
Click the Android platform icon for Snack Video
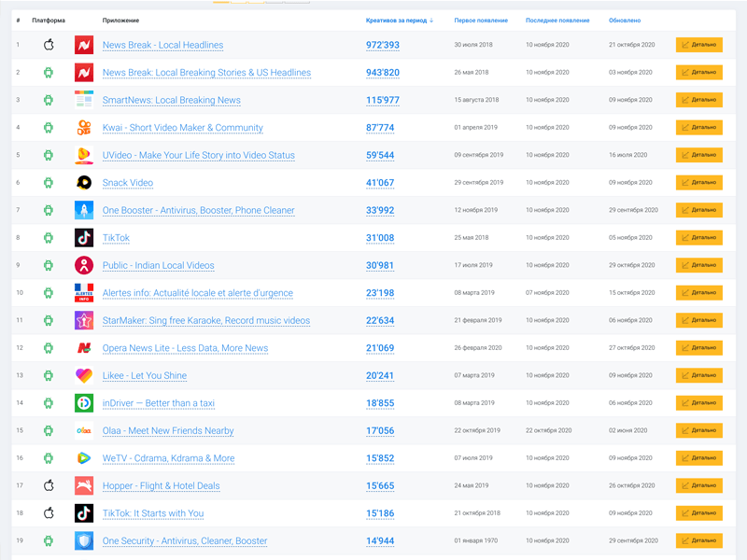click(x=49, y=183)
